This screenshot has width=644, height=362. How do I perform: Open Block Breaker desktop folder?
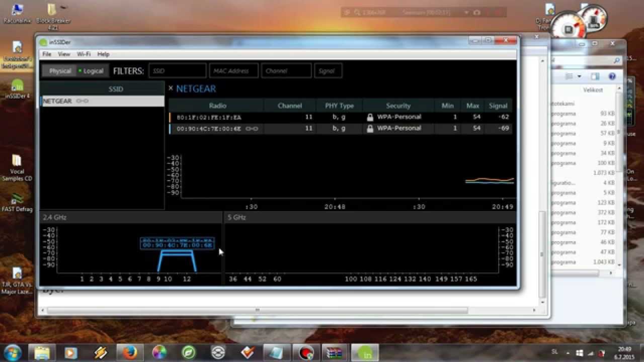53,16
